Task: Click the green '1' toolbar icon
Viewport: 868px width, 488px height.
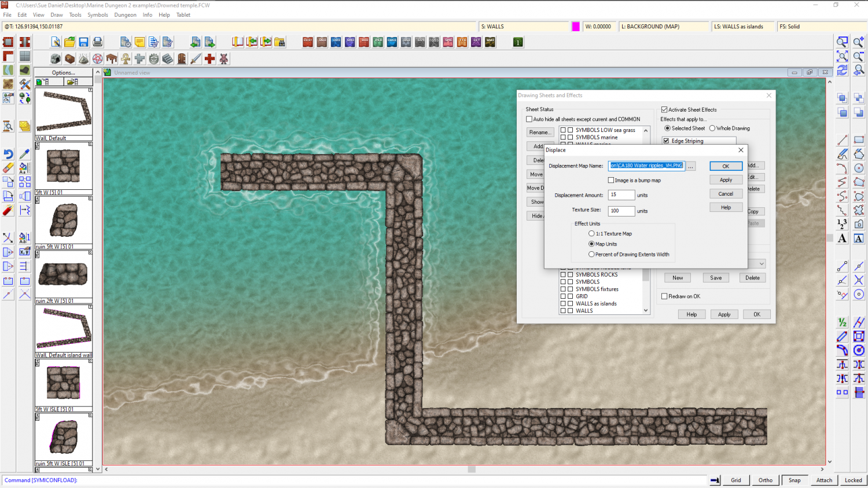Action: (518, 42)
